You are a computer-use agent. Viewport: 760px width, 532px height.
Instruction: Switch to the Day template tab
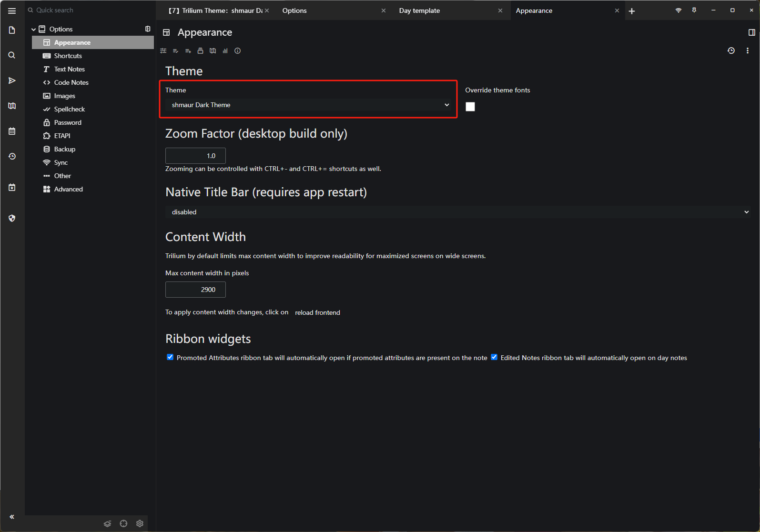pos(419,10)
